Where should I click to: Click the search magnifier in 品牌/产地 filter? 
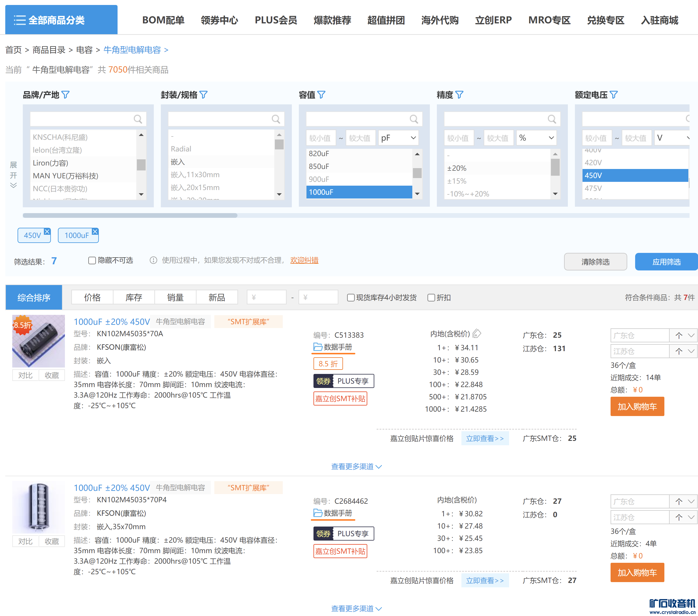coord(138,119)
